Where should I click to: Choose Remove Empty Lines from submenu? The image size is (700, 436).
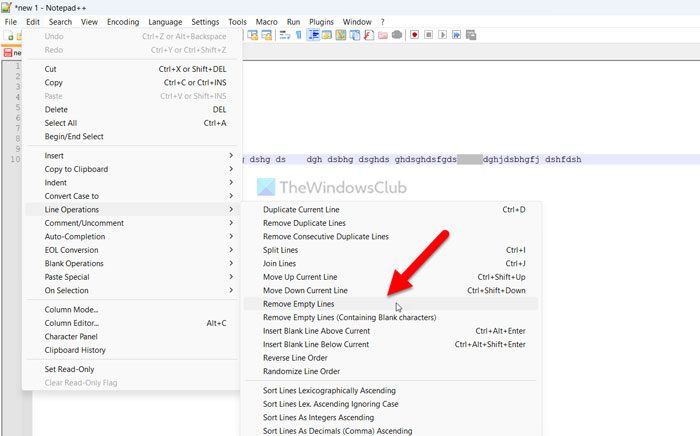pyautogui.click(x=312, y=303)
